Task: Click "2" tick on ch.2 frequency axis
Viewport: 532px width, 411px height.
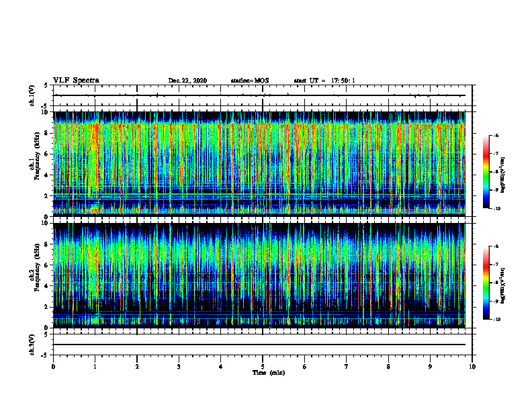Action: coord(48,307)
